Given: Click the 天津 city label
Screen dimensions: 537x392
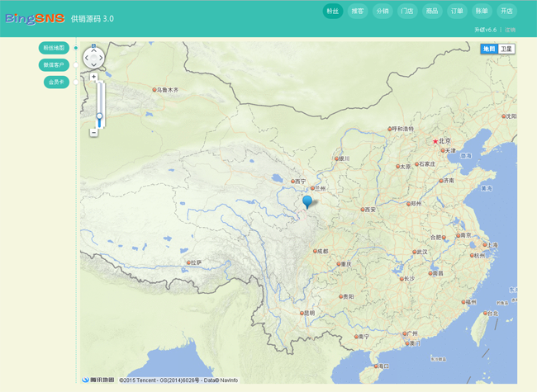Looking at the screenshot, I should point(450,150).
